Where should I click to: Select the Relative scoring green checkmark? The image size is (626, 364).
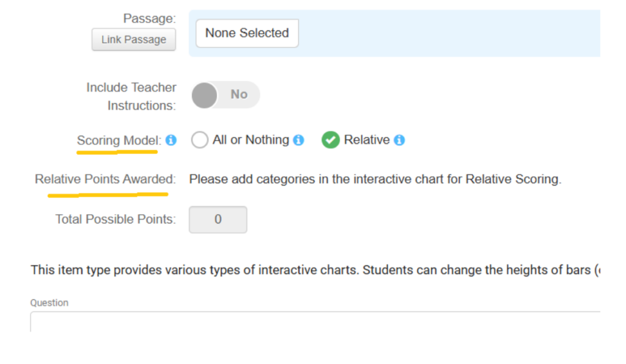pyautogui.click(x=330, y=140)
